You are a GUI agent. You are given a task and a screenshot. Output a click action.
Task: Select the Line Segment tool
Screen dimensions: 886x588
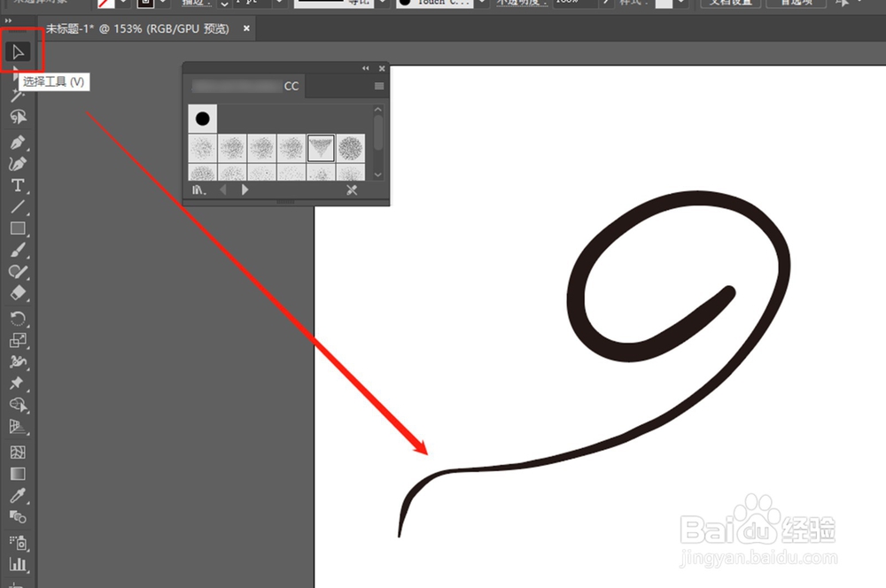(x=18, y=206)
